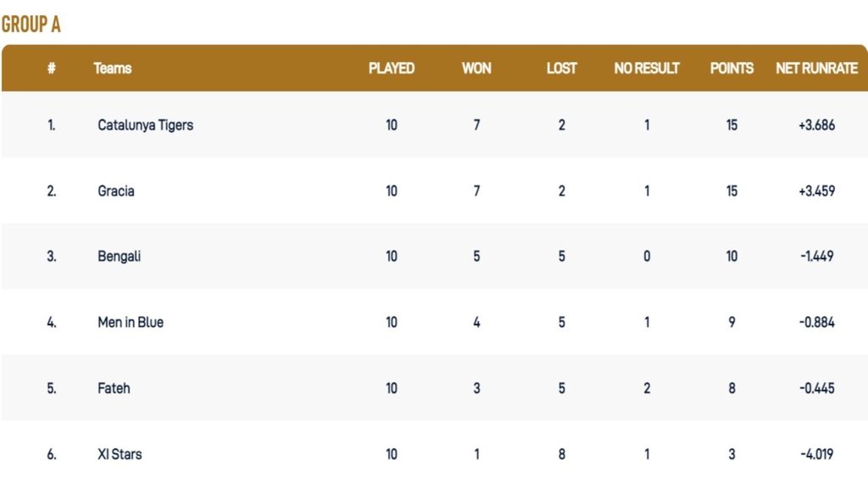The image size is (868, 488).
Task: Click the WON column header
Action: pyautogui.click(x=476, y=69)
